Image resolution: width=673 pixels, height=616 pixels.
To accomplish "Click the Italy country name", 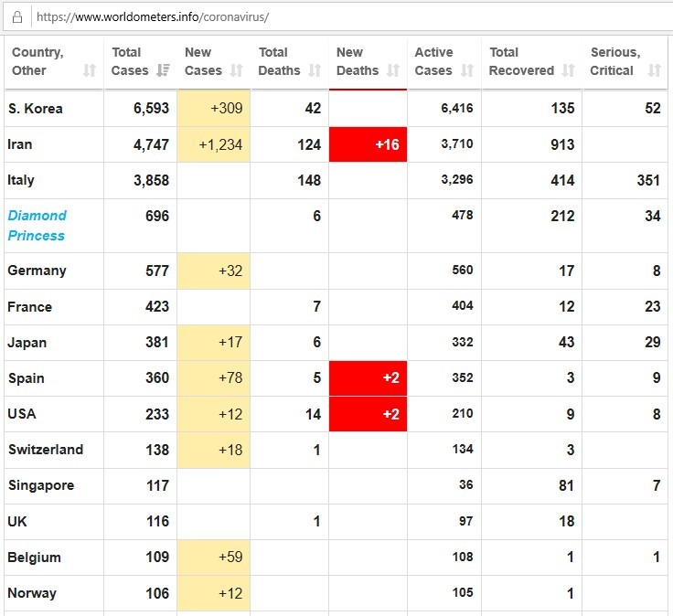I will tap(21, 180).
